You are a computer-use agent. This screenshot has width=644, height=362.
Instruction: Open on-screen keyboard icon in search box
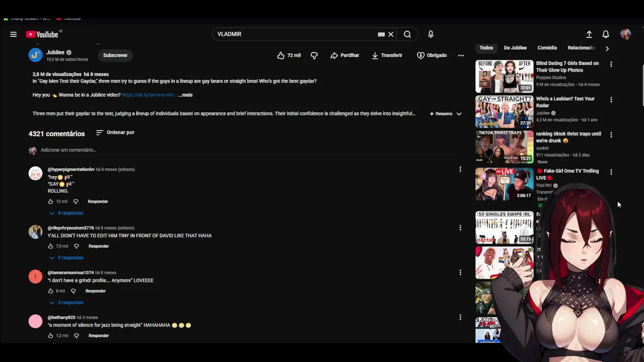pos(381,34)
